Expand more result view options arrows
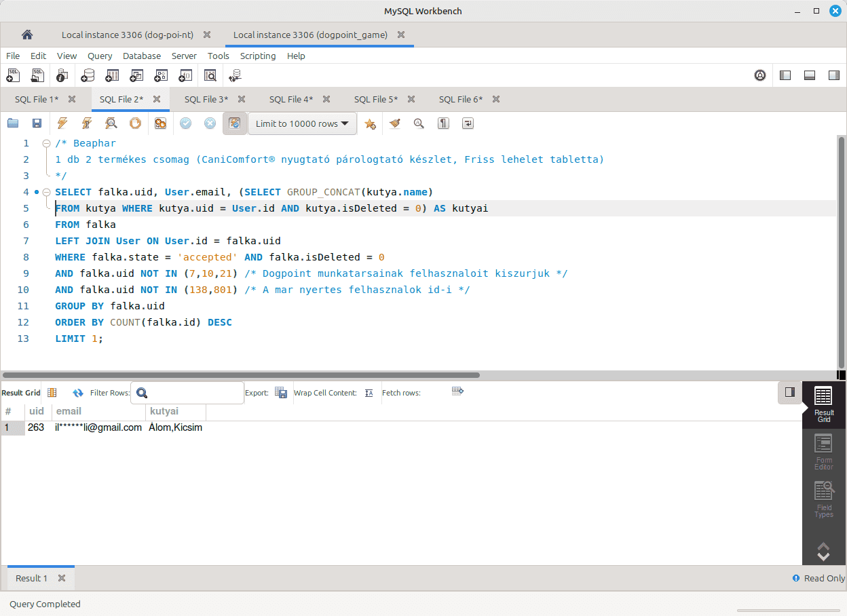 point(823,552)
